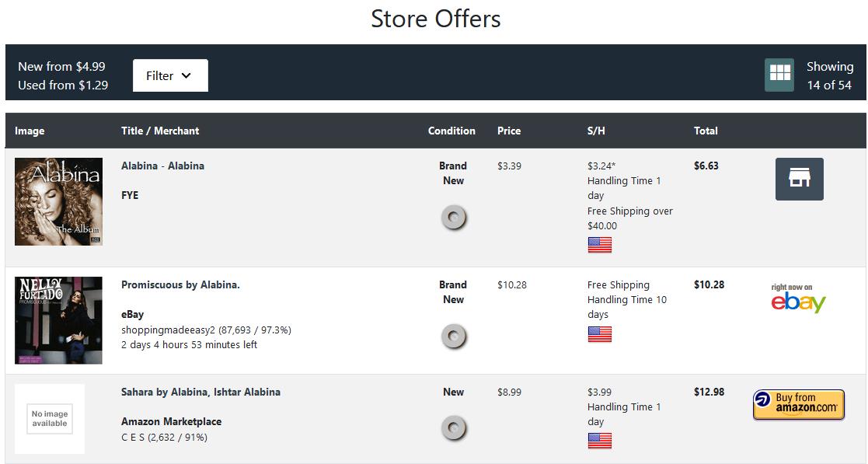The width and height of the screenshot is (868, 464).
Task: Click the CD disc icon in Amazon row
Action: [x=453, y=428]
